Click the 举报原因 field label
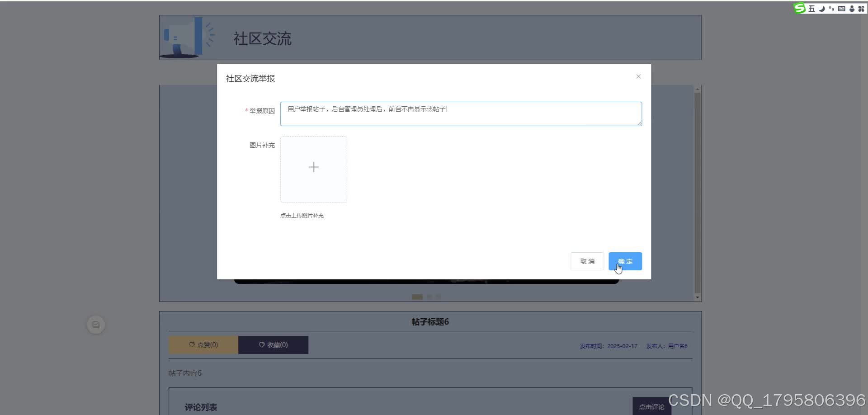868x415 pixels. coord(262,111)
